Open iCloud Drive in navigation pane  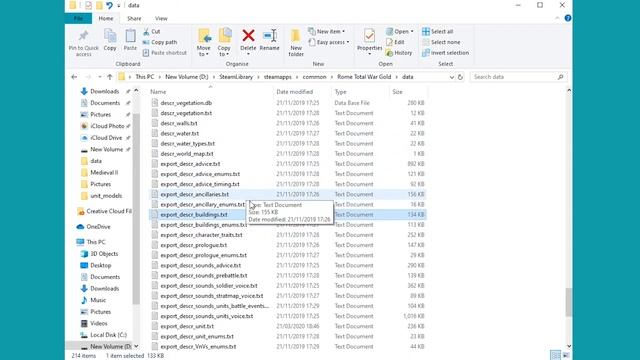106,138
